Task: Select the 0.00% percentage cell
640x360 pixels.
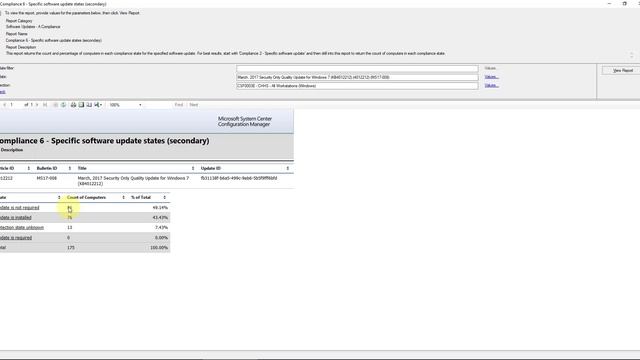Action: pos(161,238)
